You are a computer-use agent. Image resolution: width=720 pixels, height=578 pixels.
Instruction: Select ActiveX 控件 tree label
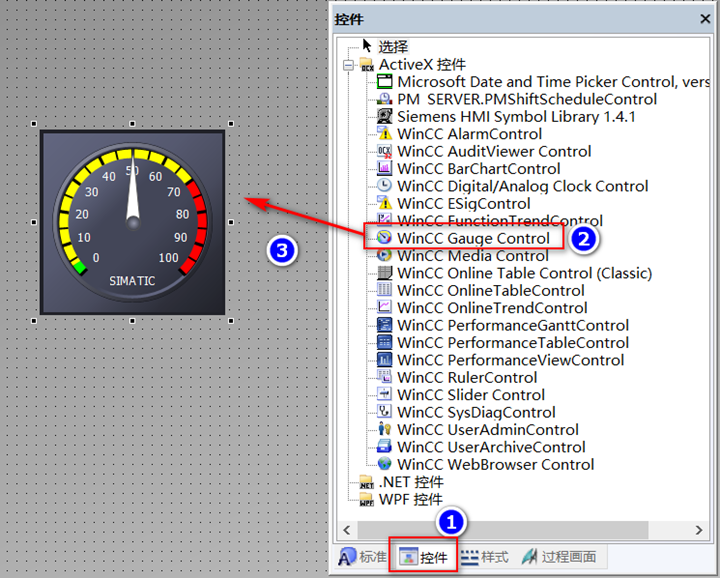coord(422,65)
